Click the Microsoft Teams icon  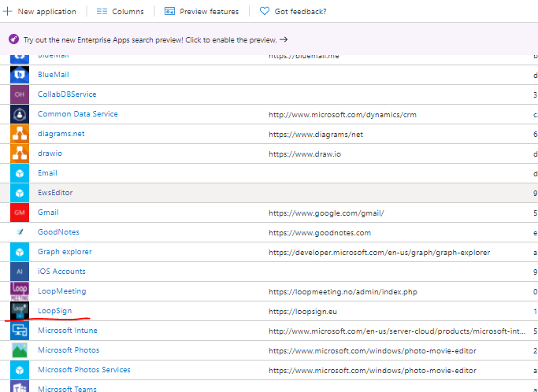tap(20, 386)
